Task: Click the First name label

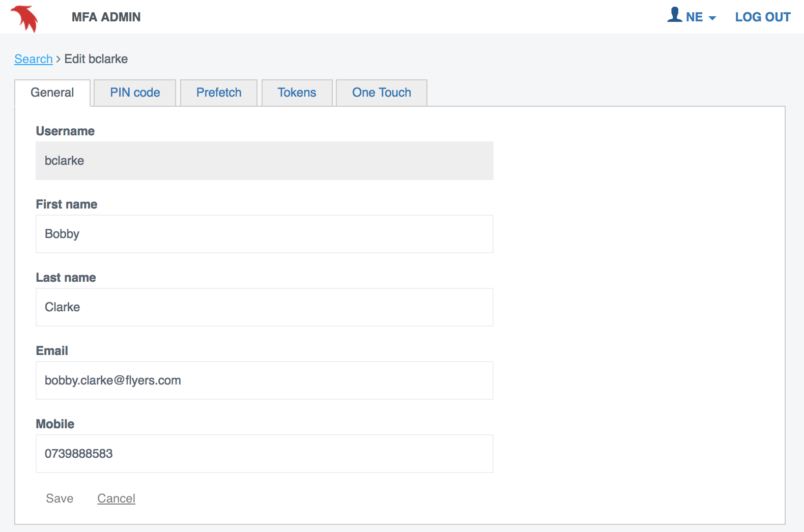Action: [x=67, y=204]
